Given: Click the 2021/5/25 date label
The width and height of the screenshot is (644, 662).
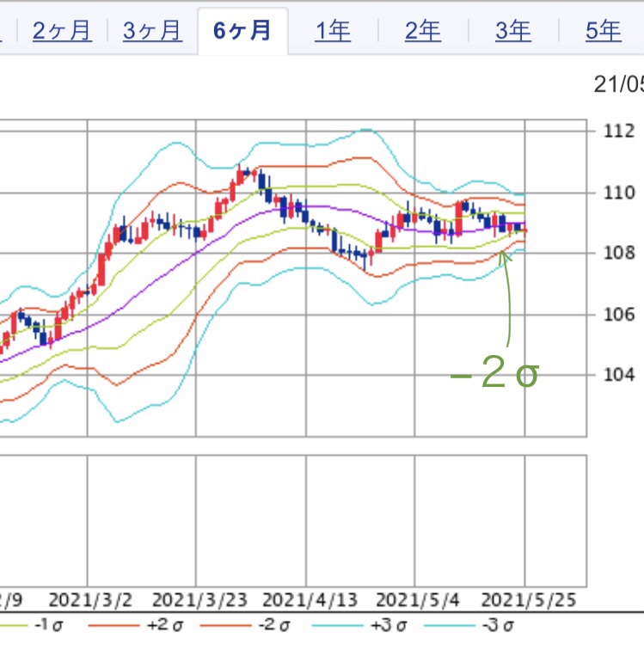Looking at the screenshot, I should (x=529, y=600).
